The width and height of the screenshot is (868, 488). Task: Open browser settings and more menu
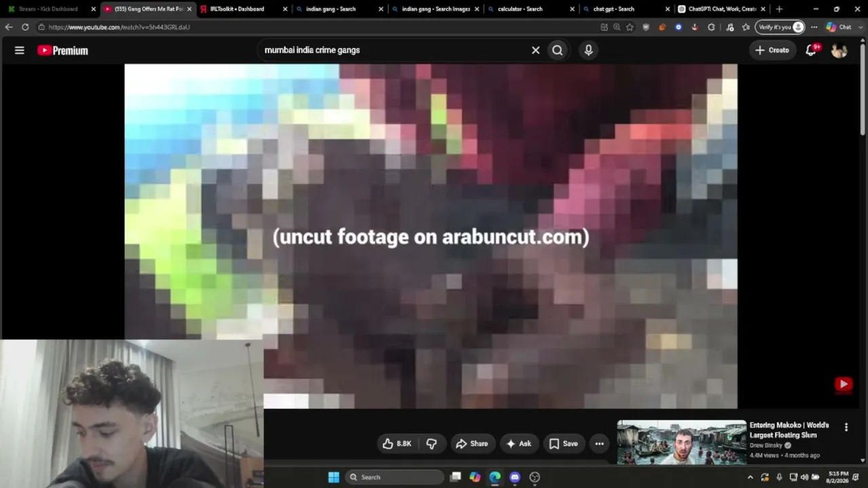point(814,27)
